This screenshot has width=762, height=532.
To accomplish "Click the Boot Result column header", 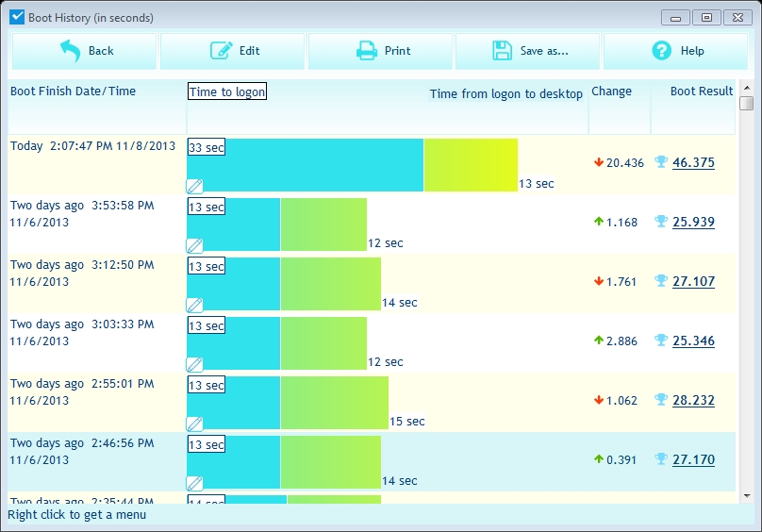I will click(x=701, y=91).
